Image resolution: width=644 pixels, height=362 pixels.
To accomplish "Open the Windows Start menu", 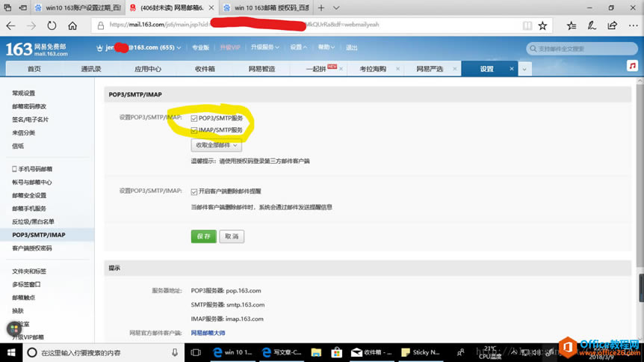I will pyautogui.click(x=11, y=352).
